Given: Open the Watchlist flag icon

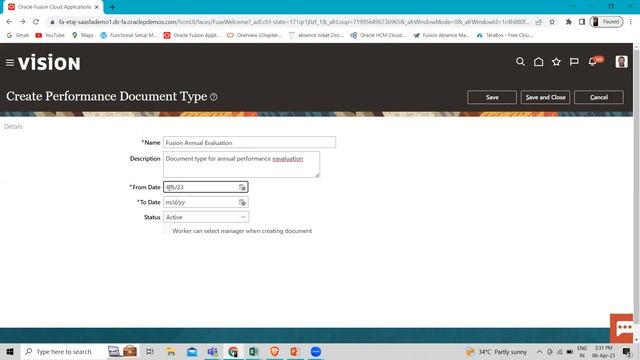Looking at the screenshot, I should [x=574, y=62].
